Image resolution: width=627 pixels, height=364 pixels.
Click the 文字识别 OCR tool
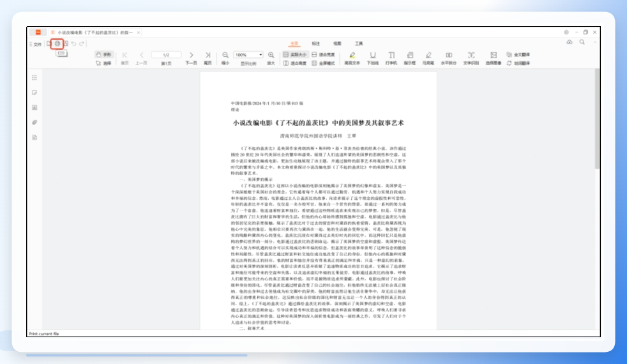pos(471,58)
